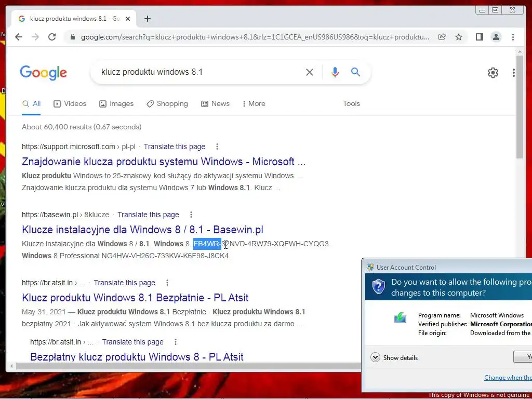Switch to News results tab
The width and height of the screenshot is (532, 399).
pyautogui.click(x=215, y=104)
